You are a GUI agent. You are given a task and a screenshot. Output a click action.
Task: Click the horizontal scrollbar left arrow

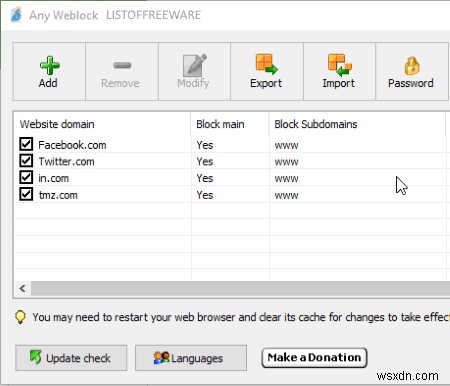23,288
